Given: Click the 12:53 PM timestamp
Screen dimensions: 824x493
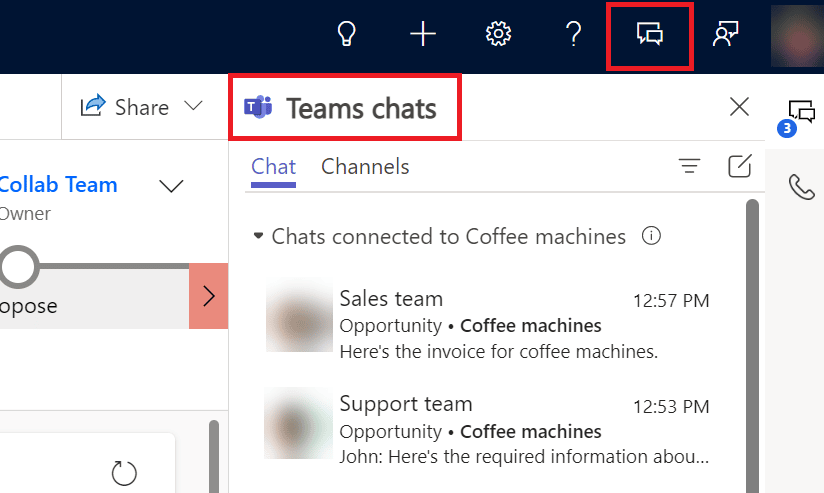Looking at the screenshot, I should 671,406.
